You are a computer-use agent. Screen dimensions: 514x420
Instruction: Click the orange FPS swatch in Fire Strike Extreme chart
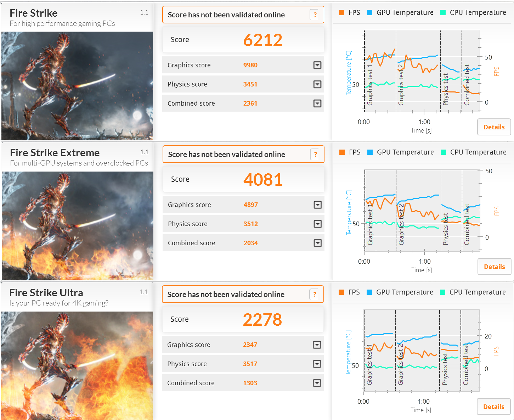(342, 152)
